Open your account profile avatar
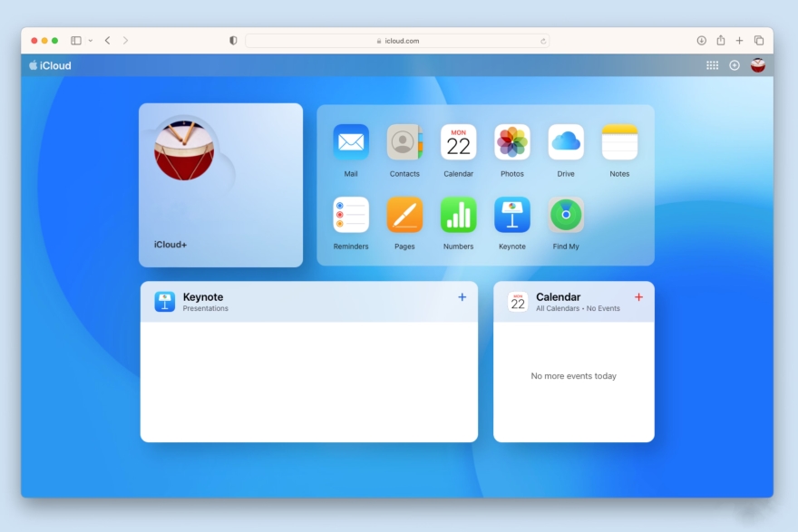798x532 pixels. pos(757,64)
